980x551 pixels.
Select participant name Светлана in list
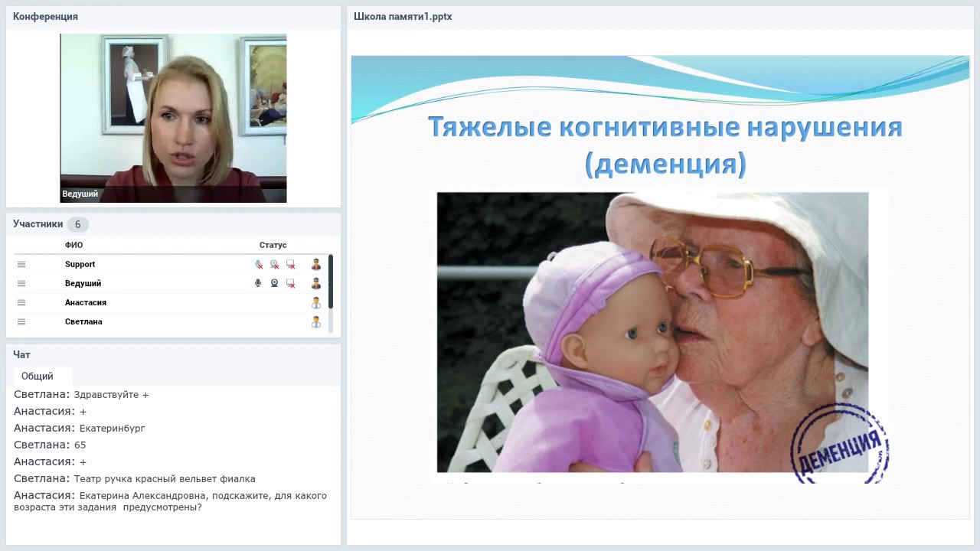83,321
